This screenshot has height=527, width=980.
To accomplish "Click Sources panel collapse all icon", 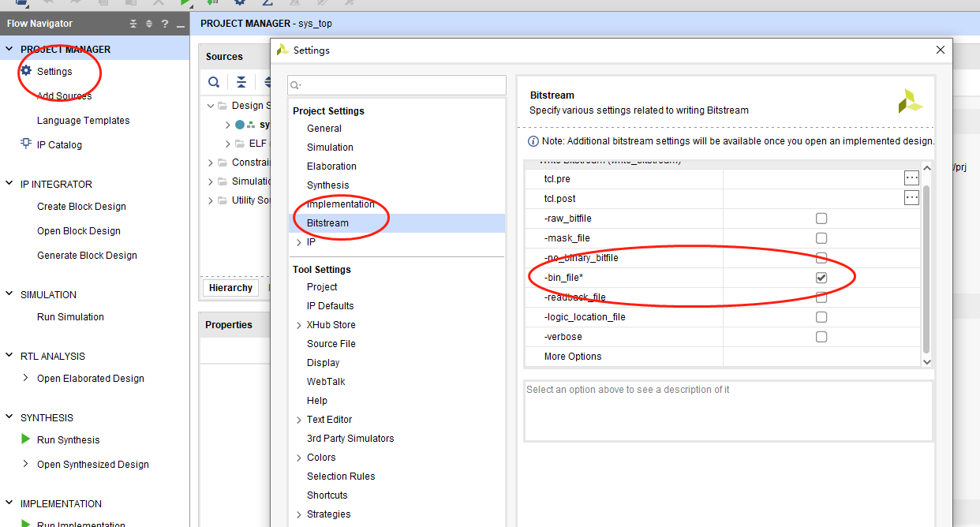I will point(241,82).
